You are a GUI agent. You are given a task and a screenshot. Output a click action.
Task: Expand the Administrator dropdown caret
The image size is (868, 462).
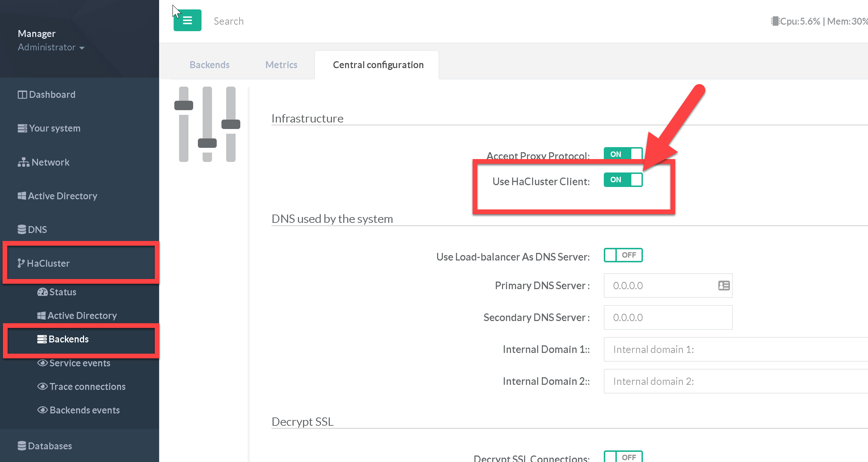(82, 48)
